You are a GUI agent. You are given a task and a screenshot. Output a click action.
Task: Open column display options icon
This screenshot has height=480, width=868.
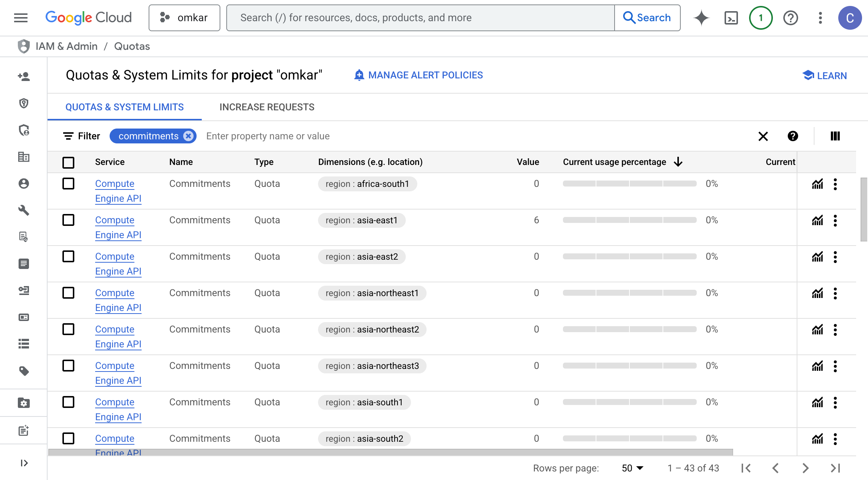point(835,136)
